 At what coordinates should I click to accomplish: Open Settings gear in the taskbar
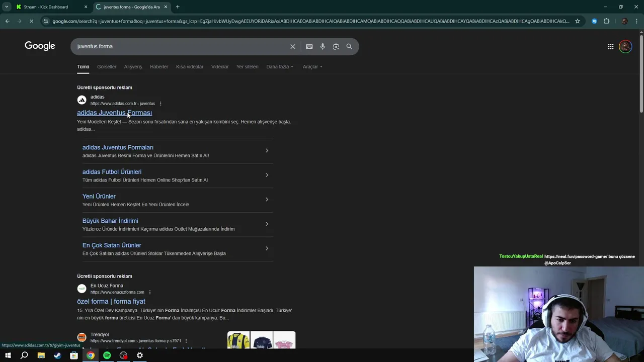[x=140, y=355]
